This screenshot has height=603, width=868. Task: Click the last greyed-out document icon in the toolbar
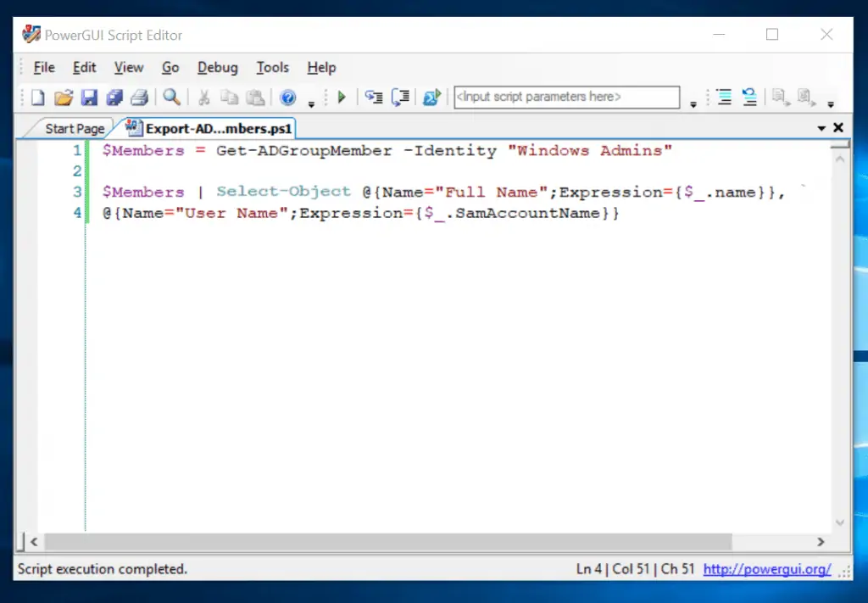click(x=806, y=97)
